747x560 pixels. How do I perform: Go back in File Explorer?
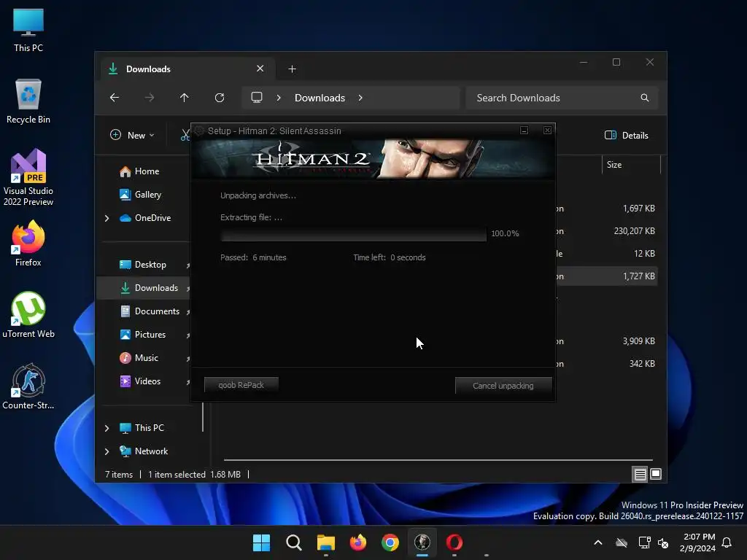tap(115, 98)
